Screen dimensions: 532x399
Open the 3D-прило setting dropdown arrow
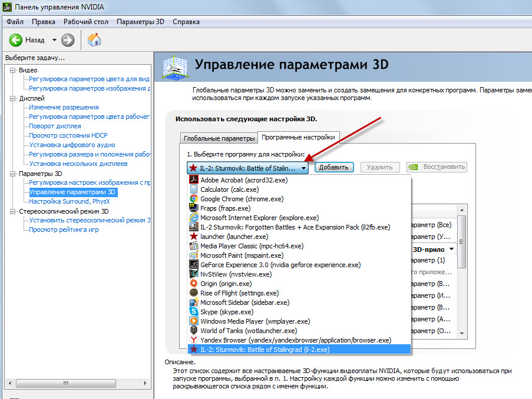[452, 249]
